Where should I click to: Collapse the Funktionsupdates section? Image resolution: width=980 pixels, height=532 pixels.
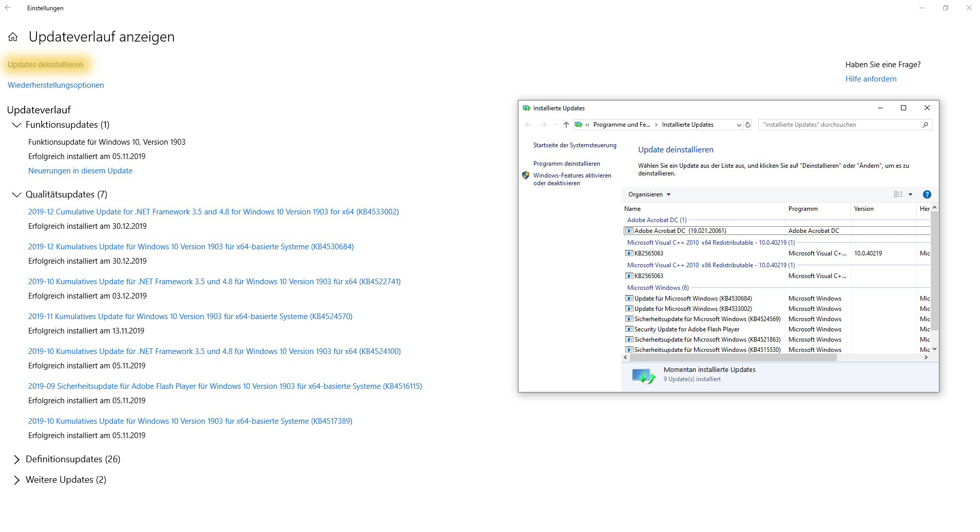(x=16, y=125)
